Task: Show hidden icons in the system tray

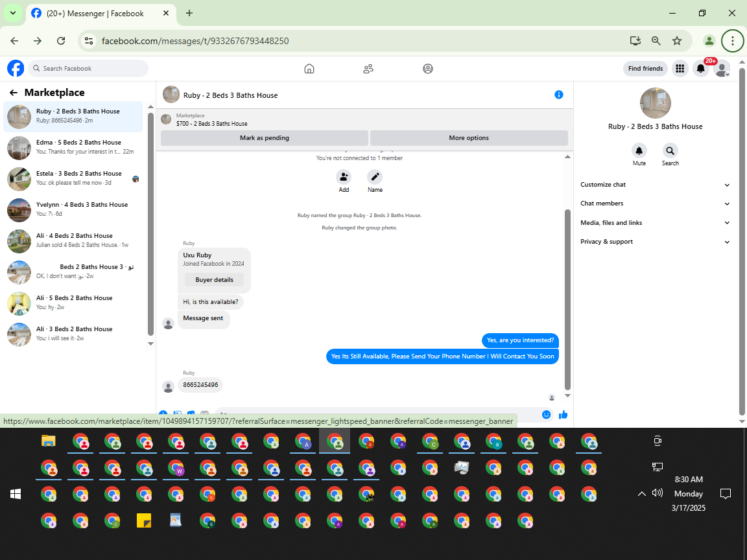Action: pyautogui.click(x=642, y=494)
